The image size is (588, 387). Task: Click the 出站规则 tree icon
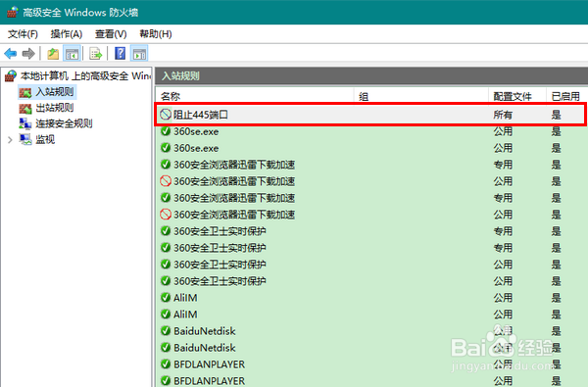click(x=25, y=108)
